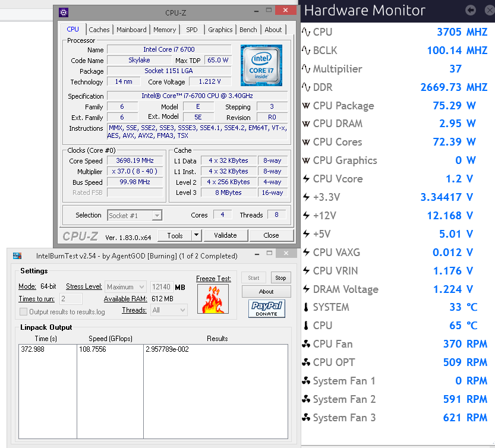Image resolution: width=495 pixels, height=448 pixels.
Task: Click the fan icon beside CPU Fan
Action: (x=306, y=344)
